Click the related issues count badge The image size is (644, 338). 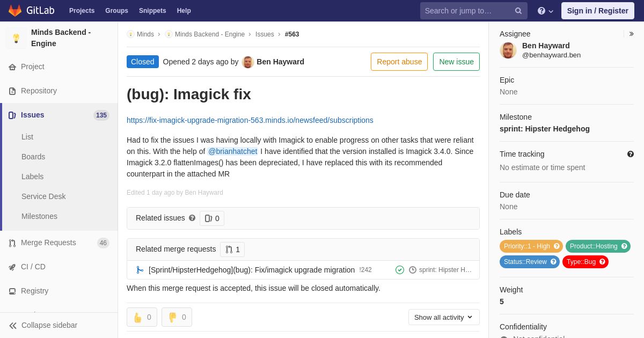(x=212, y=218)
